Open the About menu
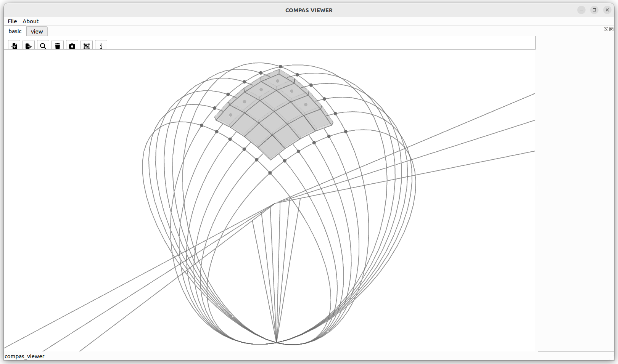Screen dimensions: 618x364 31,21
